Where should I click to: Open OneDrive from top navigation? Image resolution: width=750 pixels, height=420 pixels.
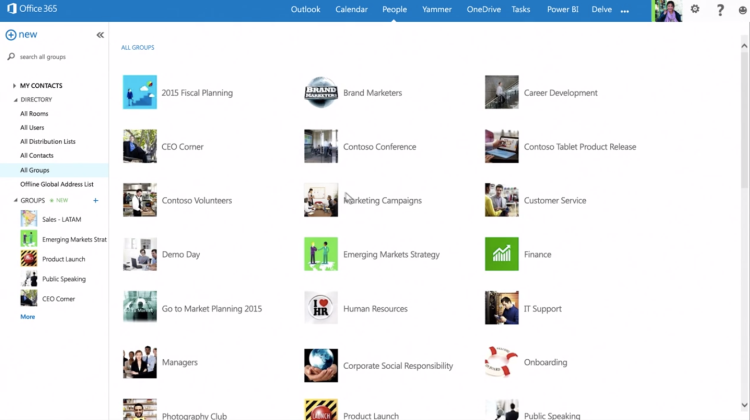[484, 9]
